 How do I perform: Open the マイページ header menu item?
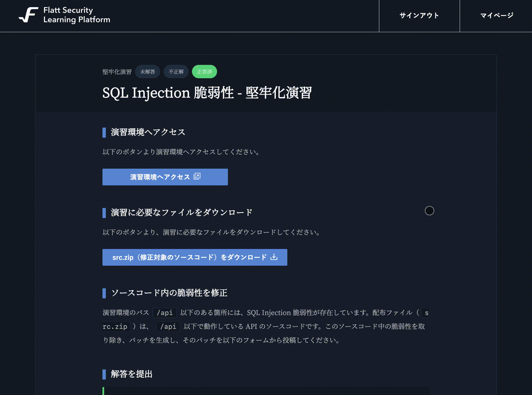click(496, 16)
